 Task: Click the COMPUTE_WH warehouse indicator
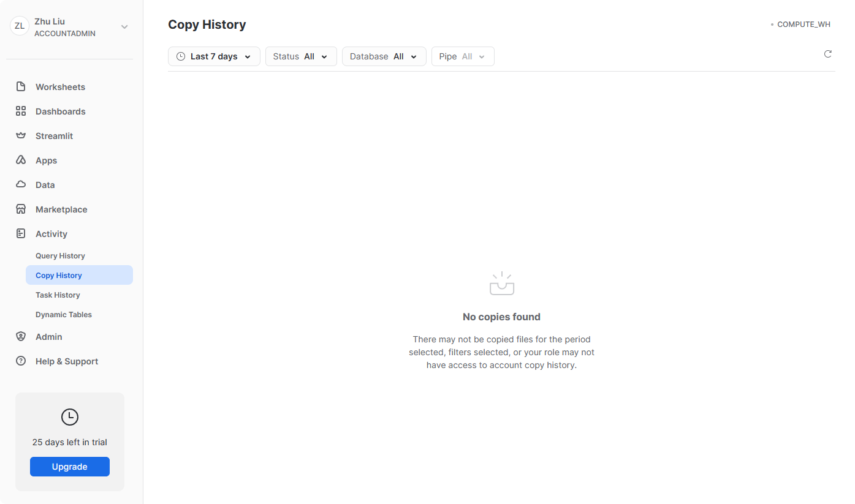pos(803,24)
